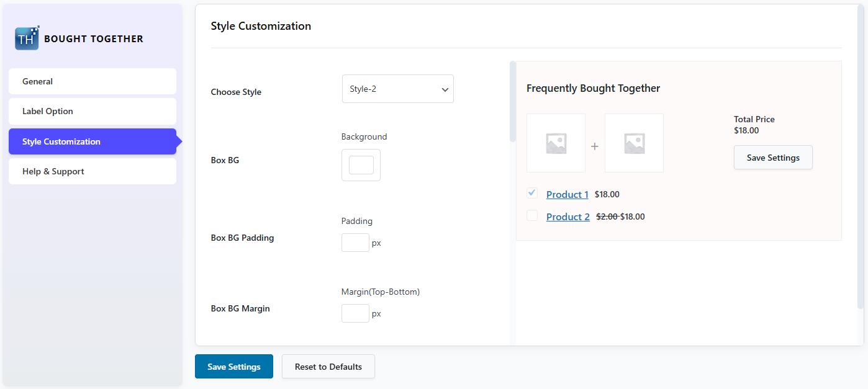Open the Product 1 link
Viewport: 868px width, 389px height.
click(x=567, y=195)
